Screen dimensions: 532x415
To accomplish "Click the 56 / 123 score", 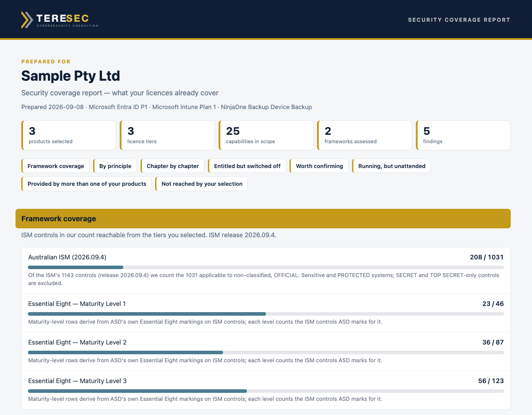I will pos(491,381).
